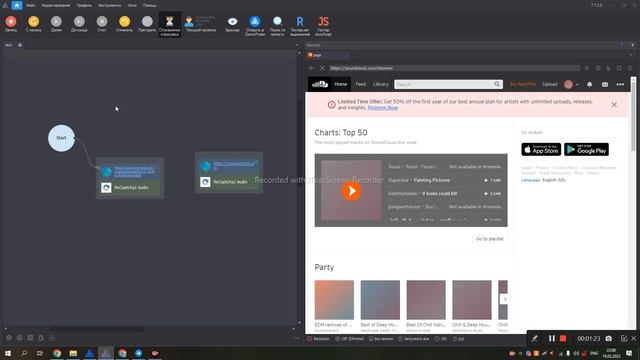Open Best Of Chill Nation playlist thumbnail
This screenshot has height=360, width=640.
(x=426, y=300)
